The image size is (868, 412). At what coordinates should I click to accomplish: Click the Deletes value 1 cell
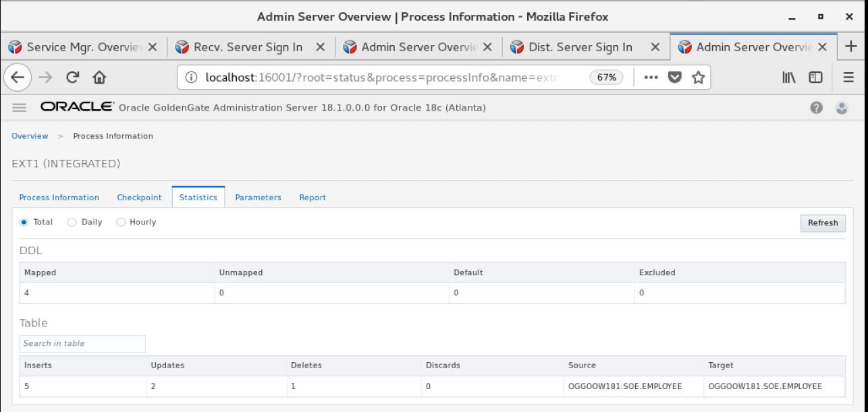(354, 386)
